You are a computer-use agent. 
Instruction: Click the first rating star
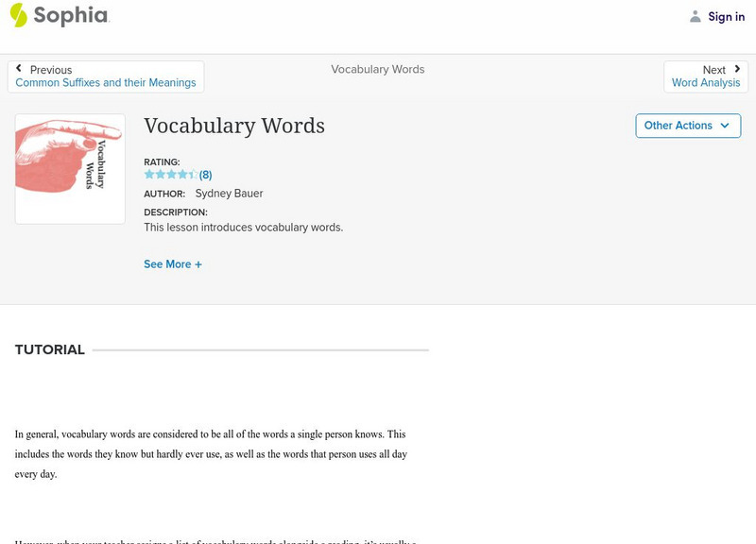pyautogui.click(x=149, y=175)
